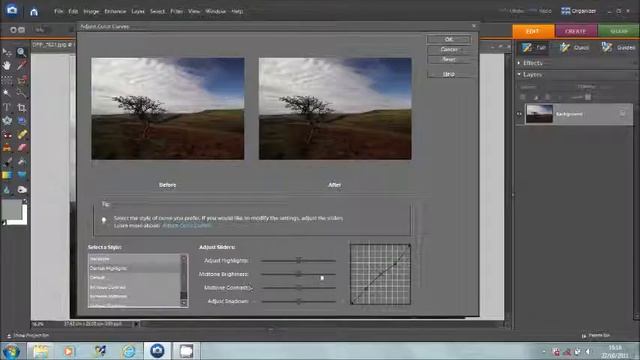Select the blue Shape tool
Image resolution: width=640 pixels, height=360 pixels.
[22, 176]
